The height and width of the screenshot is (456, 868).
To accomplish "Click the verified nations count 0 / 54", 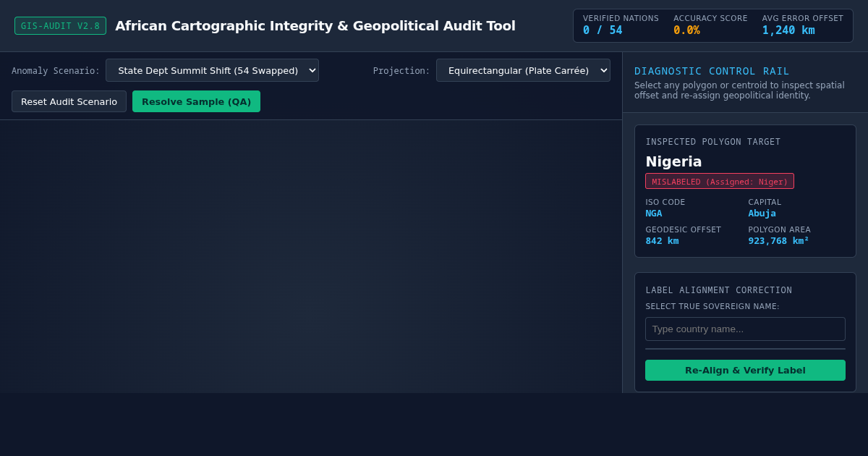I will point(603,30).
